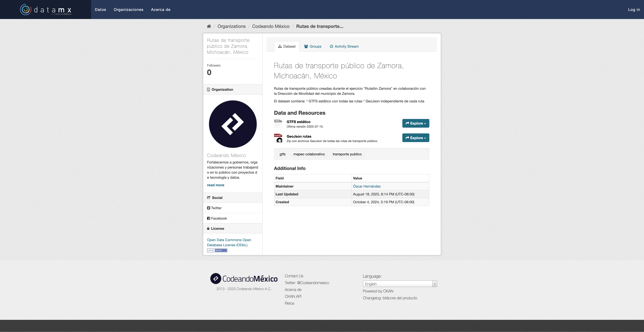
Task: Expand Explore dropdown for GeoJson rutas
Action: [x=416, y=138]
